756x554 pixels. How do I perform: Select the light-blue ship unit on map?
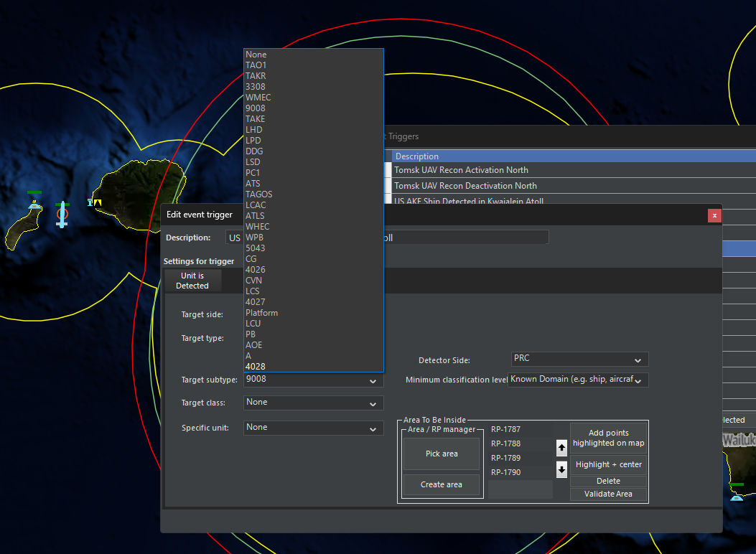[x=62, y=215]
